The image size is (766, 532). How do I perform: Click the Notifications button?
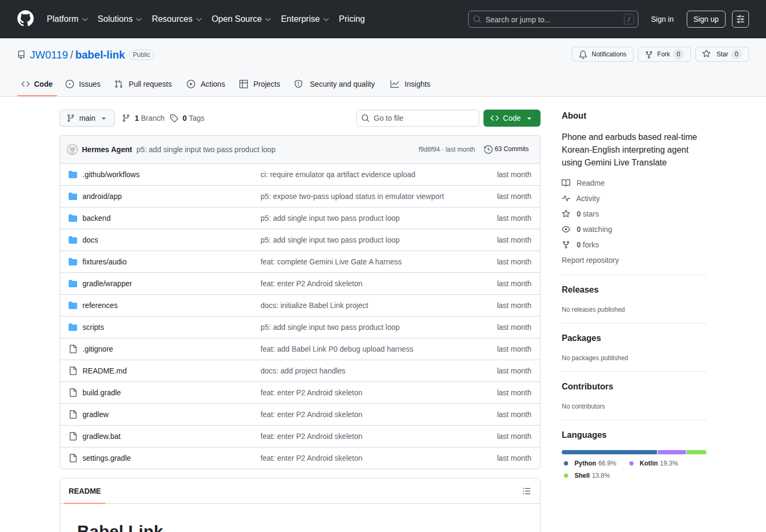(x=603, y=54)
